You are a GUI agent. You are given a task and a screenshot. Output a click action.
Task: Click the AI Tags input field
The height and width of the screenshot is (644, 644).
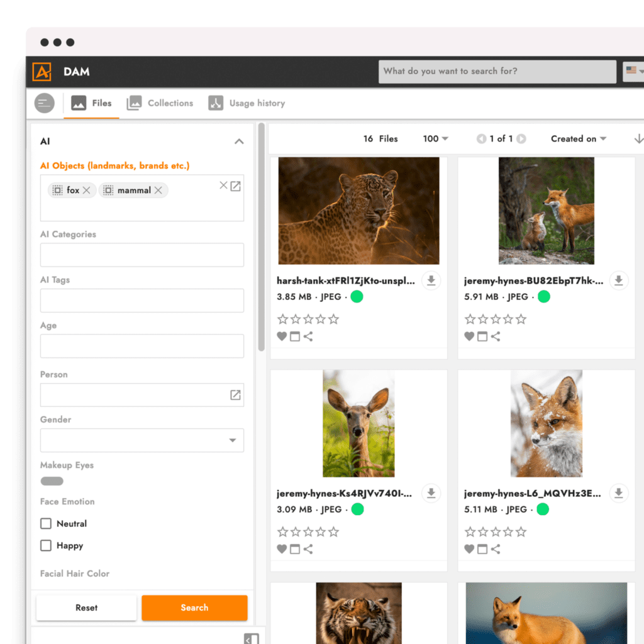point(142,301)
